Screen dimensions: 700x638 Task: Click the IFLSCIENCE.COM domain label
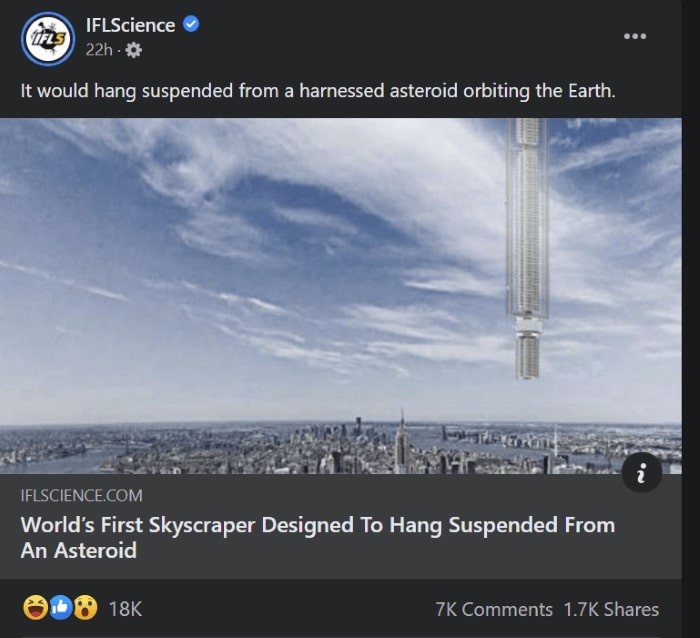82,495
